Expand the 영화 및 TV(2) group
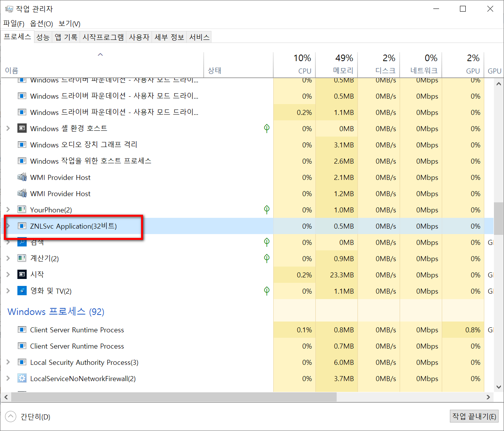This screenshot has width=504, height=431. (8, 291)
